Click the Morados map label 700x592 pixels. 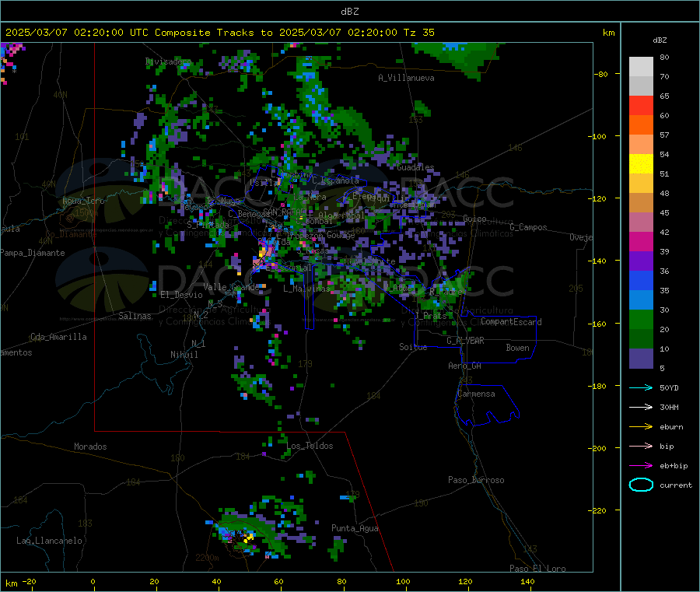pos(91,447)
